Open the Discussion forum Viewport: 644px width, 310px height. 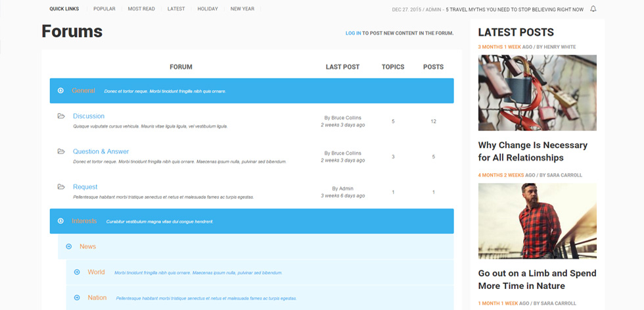(89, 116)
